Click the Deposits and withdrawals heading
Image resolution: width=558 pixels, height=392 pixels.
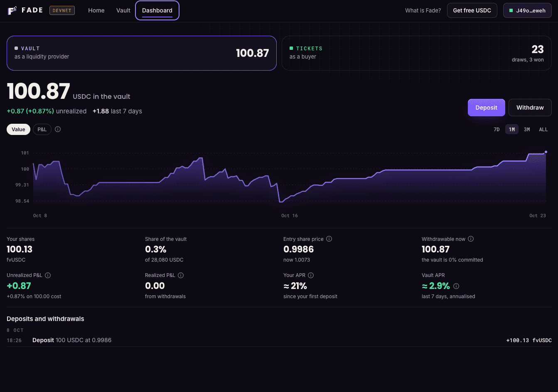coord(45,319)
